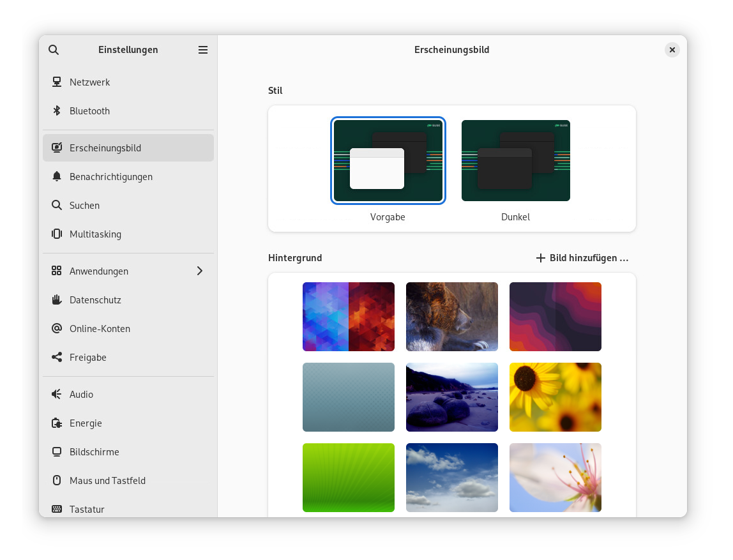Screen dimensions: 733x560
Task: Select the Bluetooth icon in the sidebar
Action: [57, 111]
